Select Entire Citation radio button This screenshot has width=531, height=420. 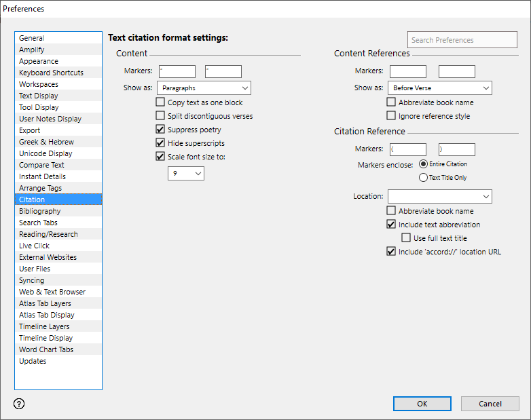(x=424, y=164)
